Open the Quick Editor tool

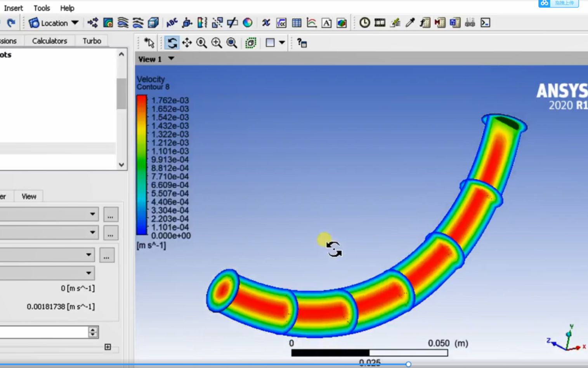(x=395, y=23)
